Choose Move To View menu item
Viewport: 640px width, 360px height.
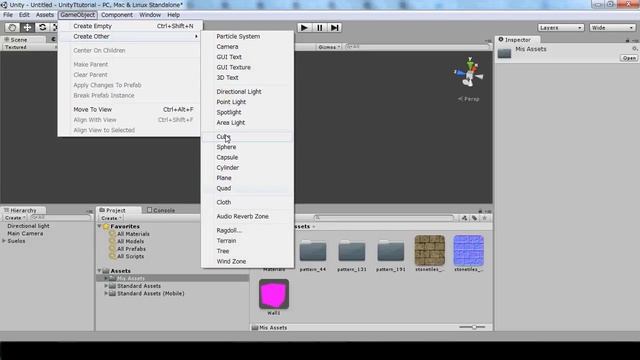click(x=130, y=109)
